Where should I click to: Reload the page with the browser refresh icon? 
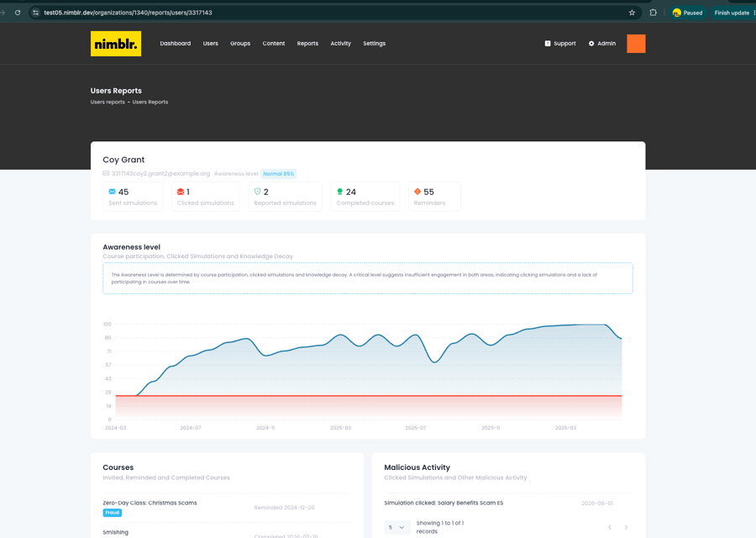(18, 13)
